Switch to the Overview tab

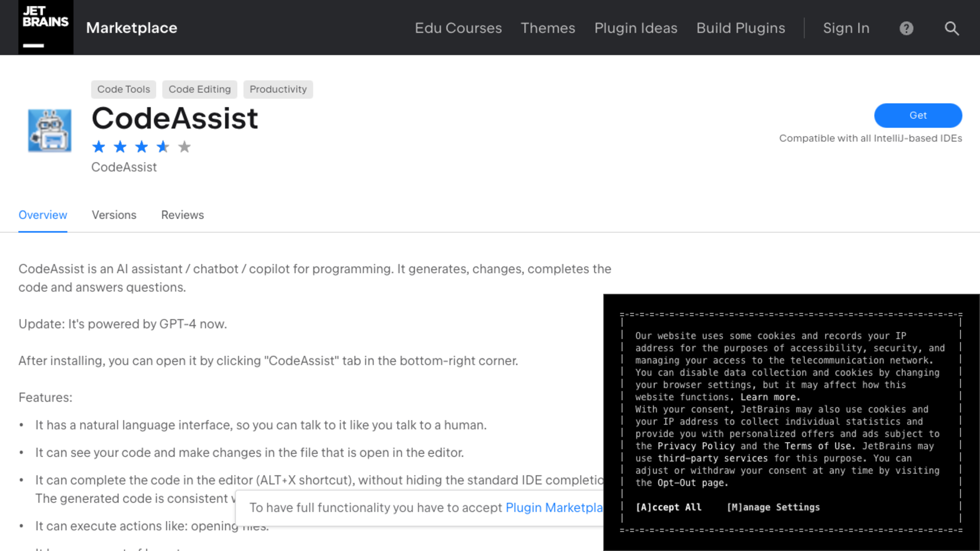(43, 215)
